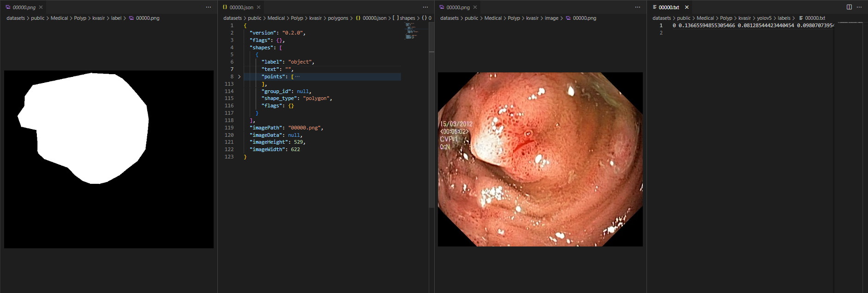868x293 pixels.
Task: Close the mask label 00000.png tab
Action: (x=41, y=7)
